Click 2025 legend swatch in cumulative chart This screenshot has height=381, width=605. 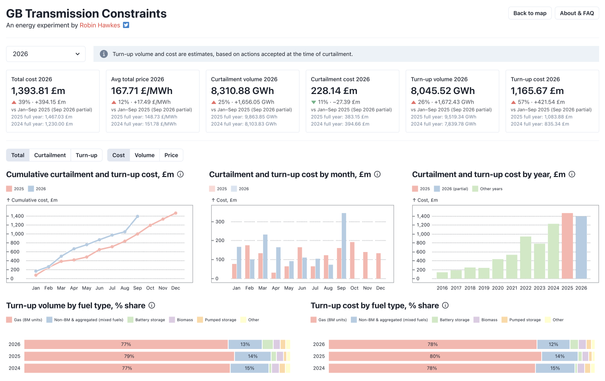(x=9, y=189)
